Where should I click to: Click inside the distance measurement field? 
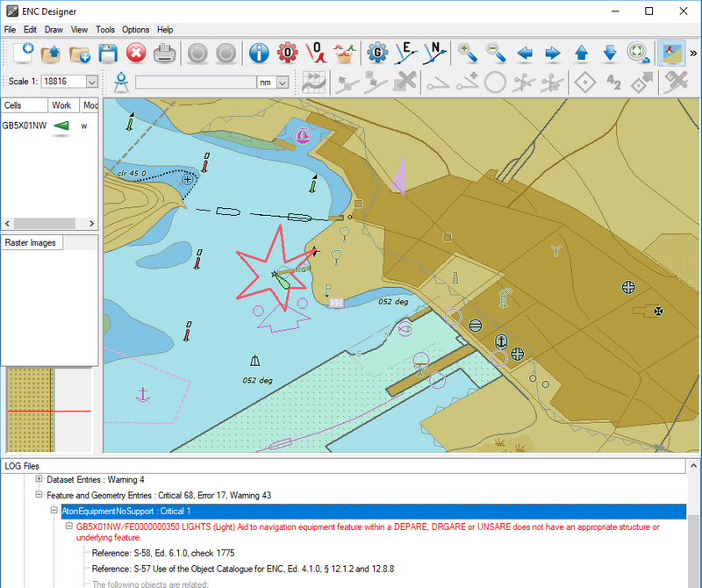pyautogui.click(x=196, y=82)
